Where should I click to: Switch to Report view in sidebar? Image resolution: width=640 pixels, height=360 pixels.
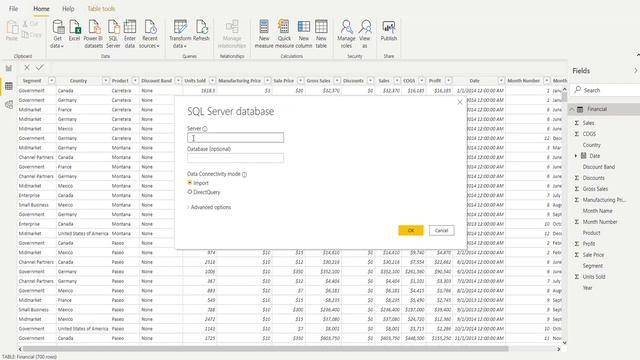click(9, 68)
